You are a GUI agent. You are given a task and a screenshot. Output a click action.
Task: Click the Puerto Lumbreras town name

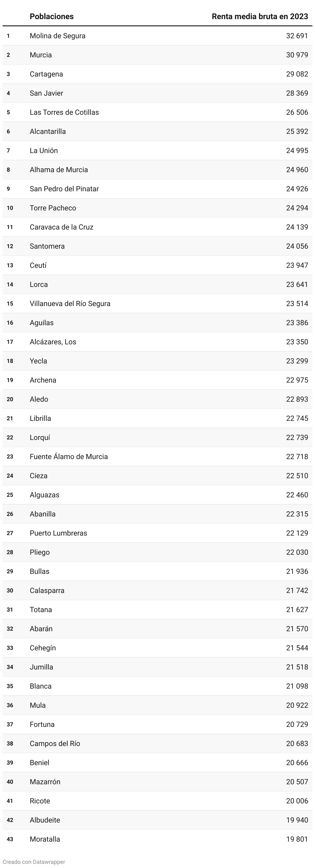(x=58, y=533)
